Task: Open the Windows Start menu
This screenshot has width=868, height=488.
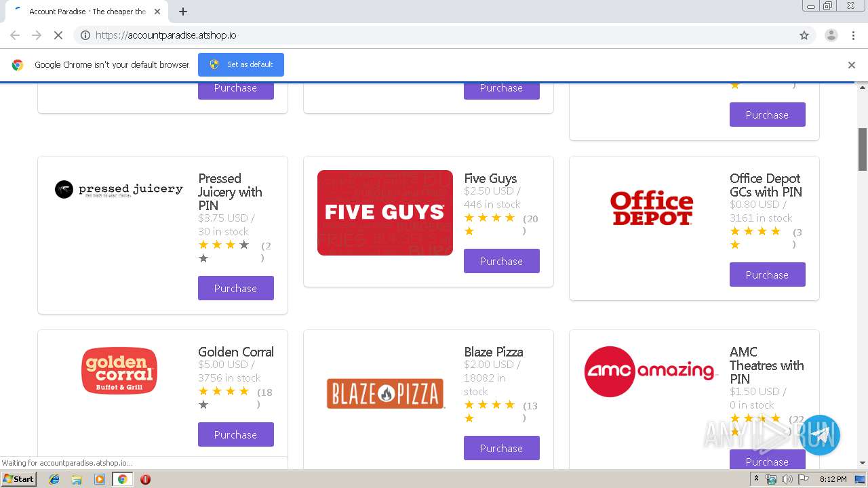Action: 19,479
